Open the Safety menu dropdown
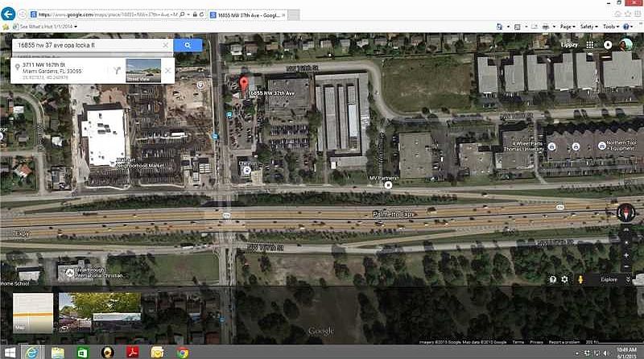This screenshot has height=359, width=644. pos(589,27)
